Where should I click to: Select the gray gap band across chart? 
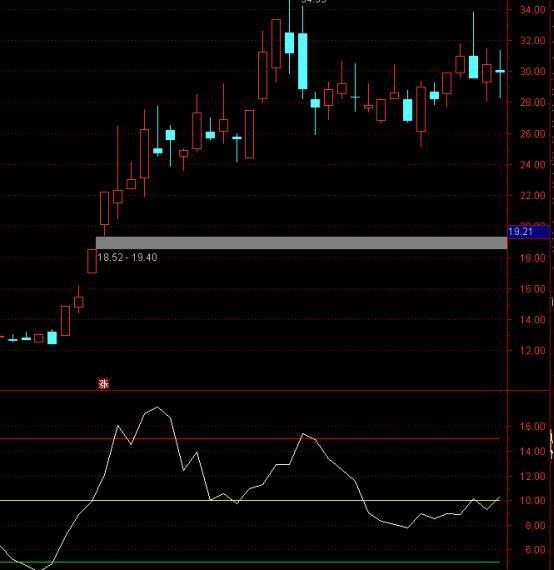tap(301, 243)
